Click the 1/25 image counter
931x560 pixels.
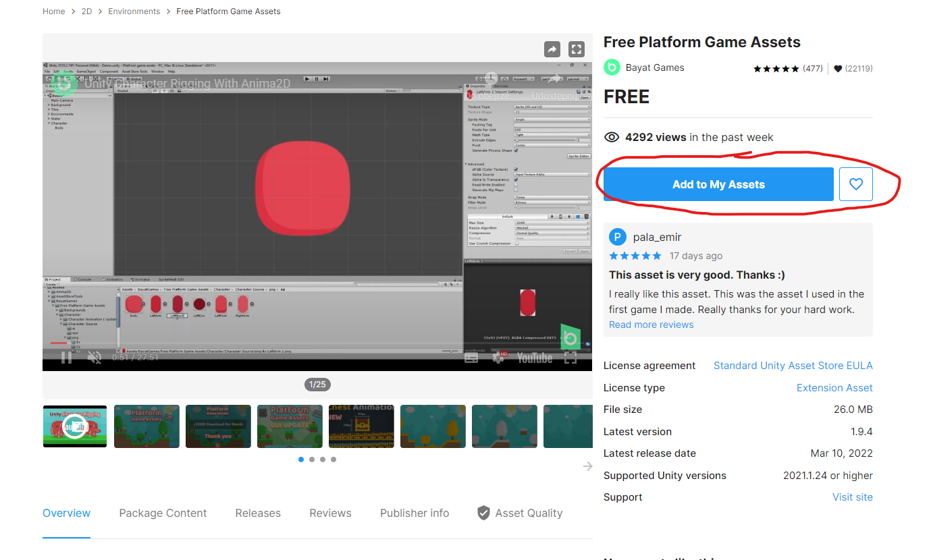[317, 385]
